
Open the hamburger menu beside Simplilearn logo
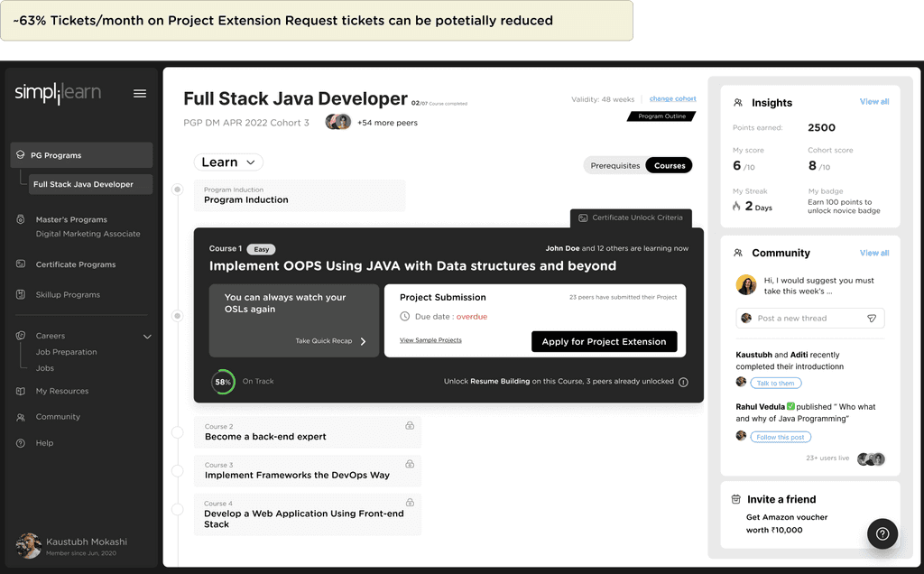click(x=140, y=94)
